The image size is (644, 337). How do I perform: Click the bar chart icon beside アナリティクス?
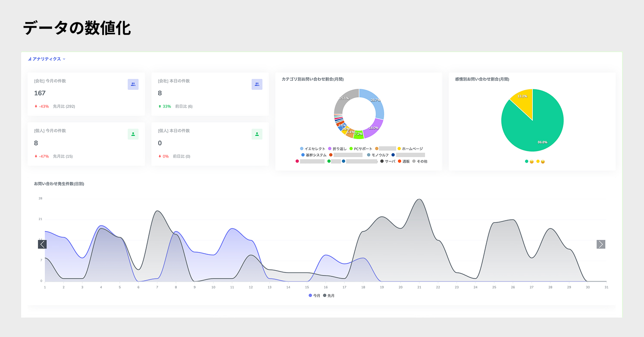(x=30, y=59)
